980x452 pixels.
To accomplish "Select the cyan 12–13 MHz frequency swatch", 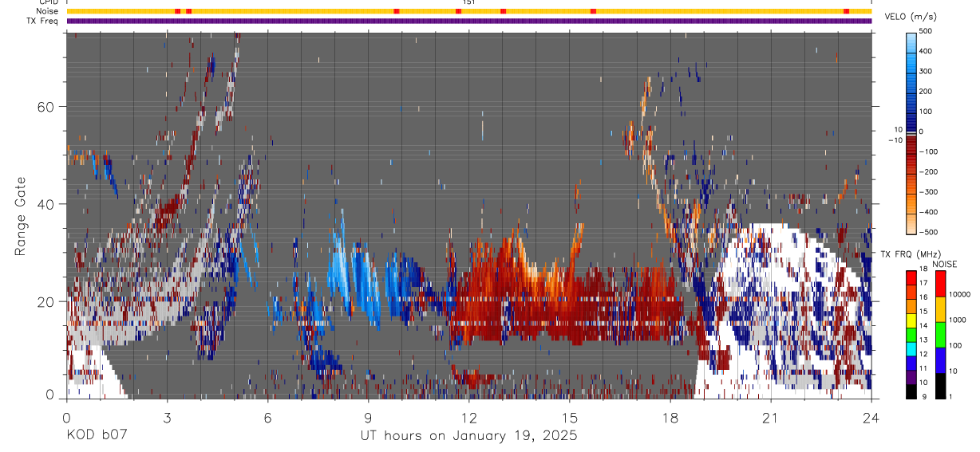I will (911, 349).
